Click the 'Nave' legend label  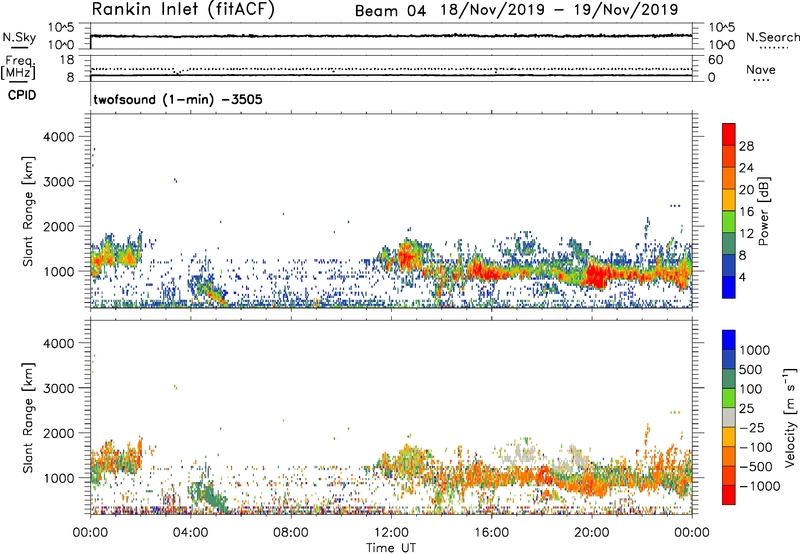click(x=760, y=69)
